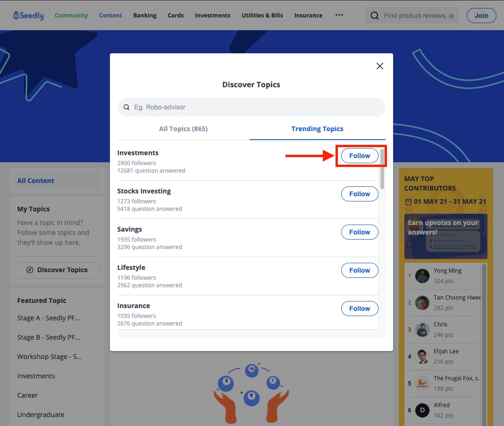The image size is (504, 426).
Task: Open Alfred's profile avatar
Action: coord(422,410)
